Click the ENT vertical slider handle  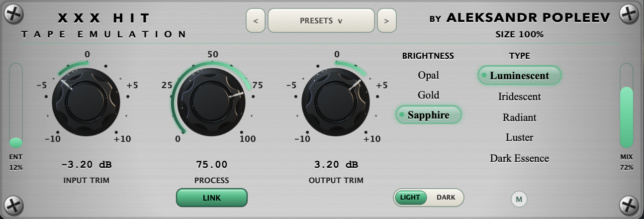[16, 143]
